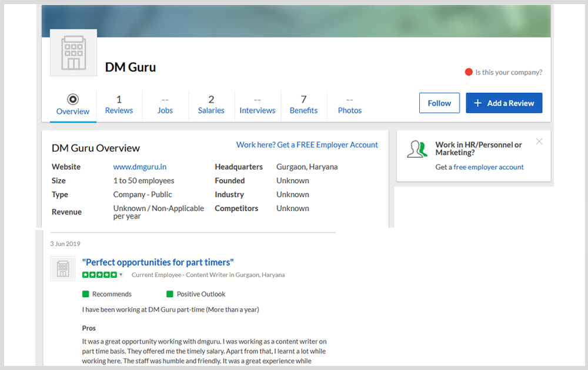Click the green Recommends indicator square
This screenshot has width=588, height=370.
click(x=85, y=294)
